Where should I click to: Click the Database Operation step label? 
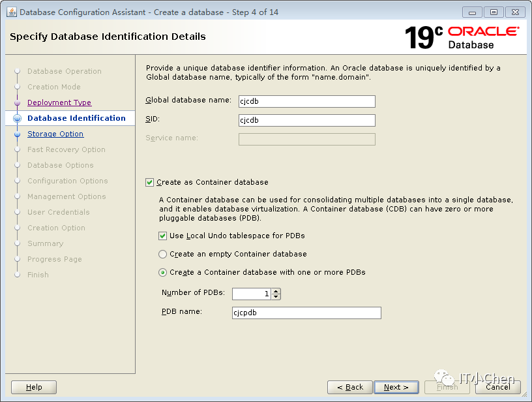[x=65, y=71]
